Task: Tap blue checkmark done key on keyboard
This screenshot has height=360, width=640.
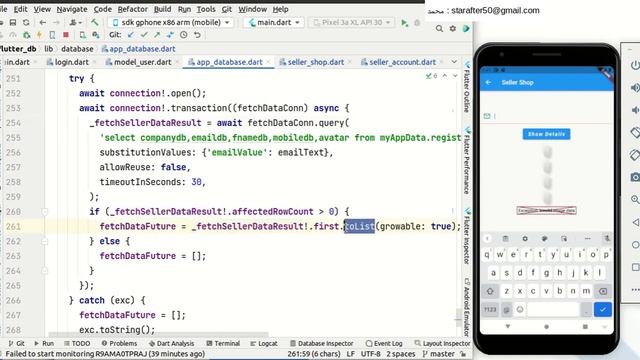Action: point(602,309)
